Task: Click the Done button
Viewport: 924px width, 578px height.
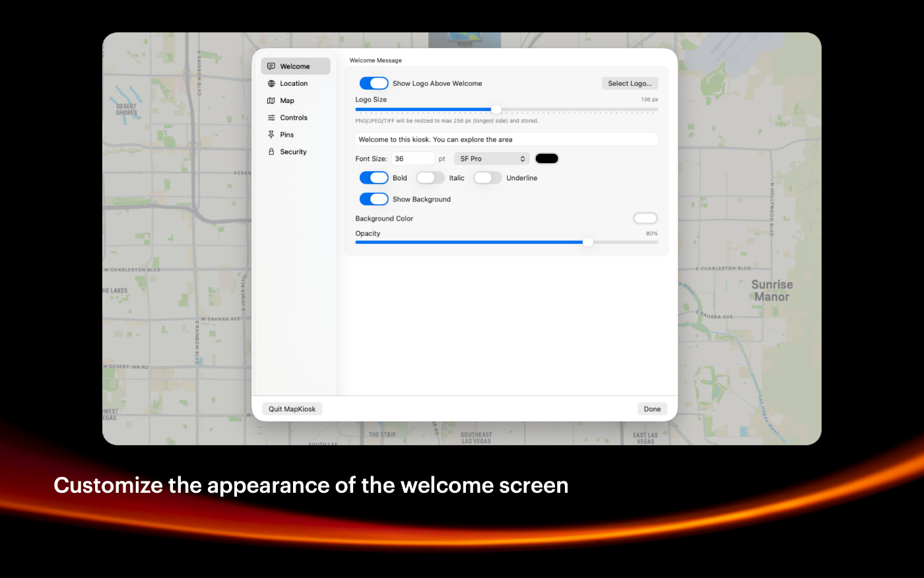Action: point(652,409)
